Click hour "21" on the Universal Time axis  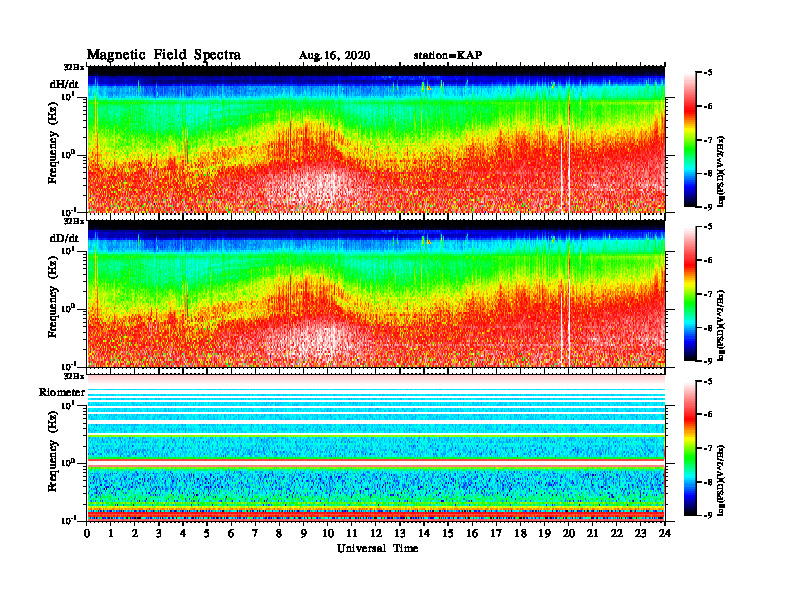tap(592, 534)
